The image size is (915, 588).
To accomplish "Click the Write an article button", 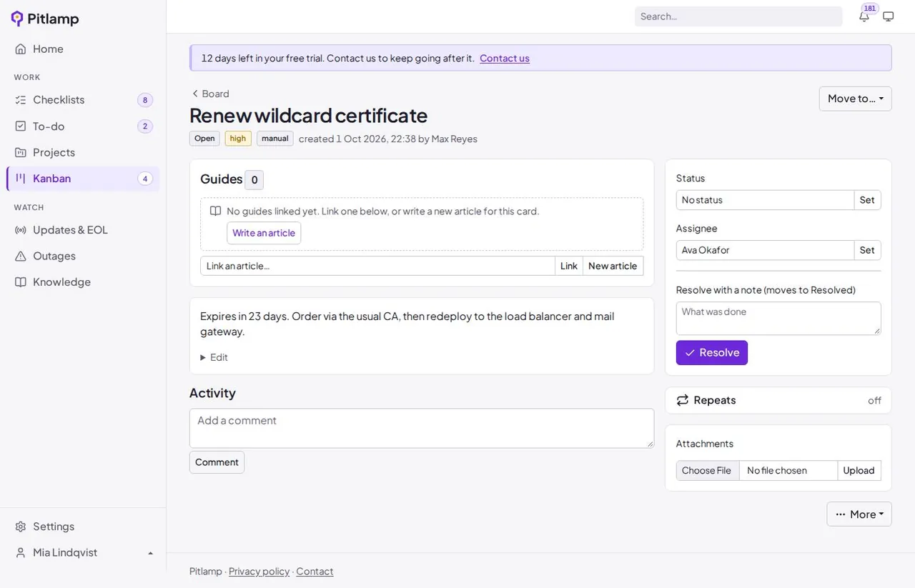I will pos(264,233).
